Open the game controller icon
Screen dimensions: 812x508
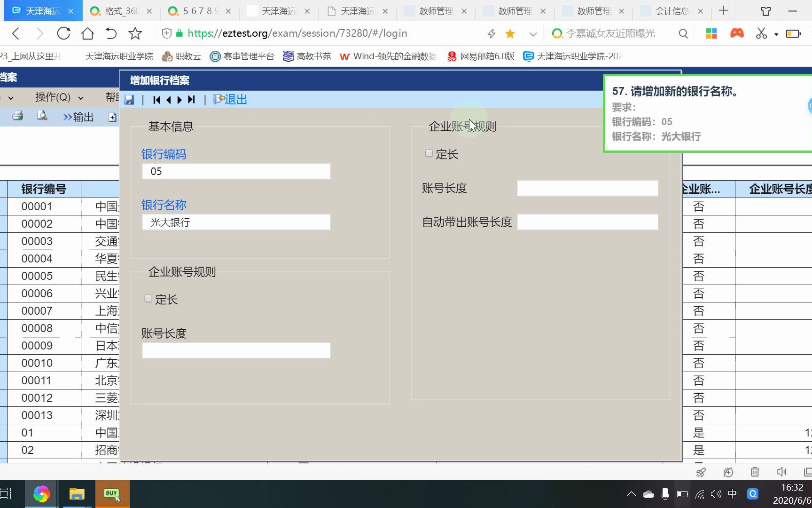pos(737,33)
